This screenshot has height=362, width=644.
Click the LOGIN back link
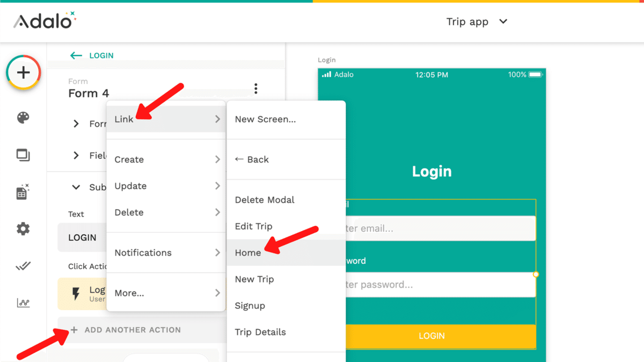point(101,55)
